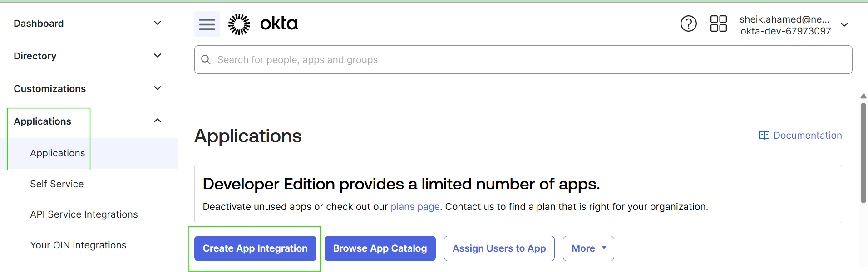Select Self Service in sidebar
Viewport: 868px width, 272px height.
click(x=57, y=184)
